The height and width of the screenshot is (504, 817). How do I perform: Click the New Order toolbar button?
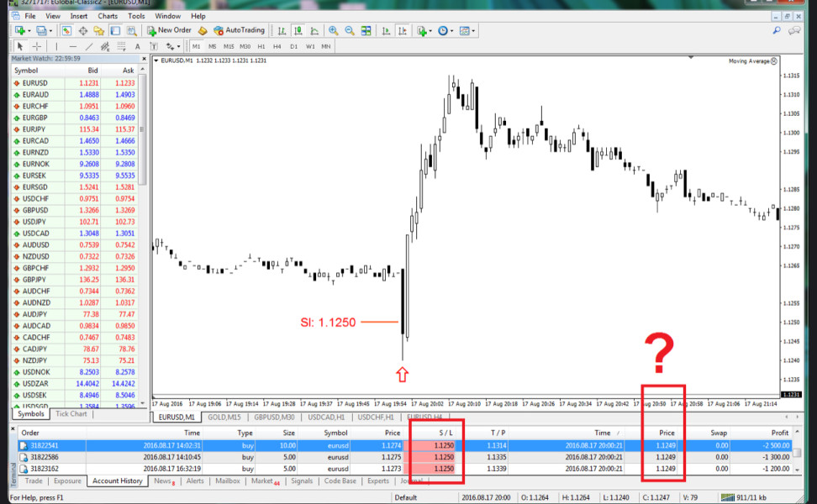(169, 30)
